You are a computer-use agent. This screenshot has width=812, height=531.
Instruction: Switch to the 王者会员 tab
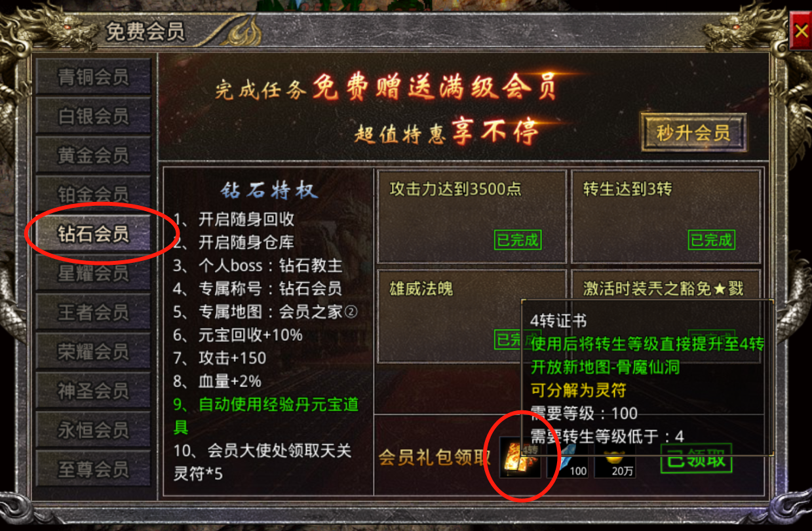(93, 312)
